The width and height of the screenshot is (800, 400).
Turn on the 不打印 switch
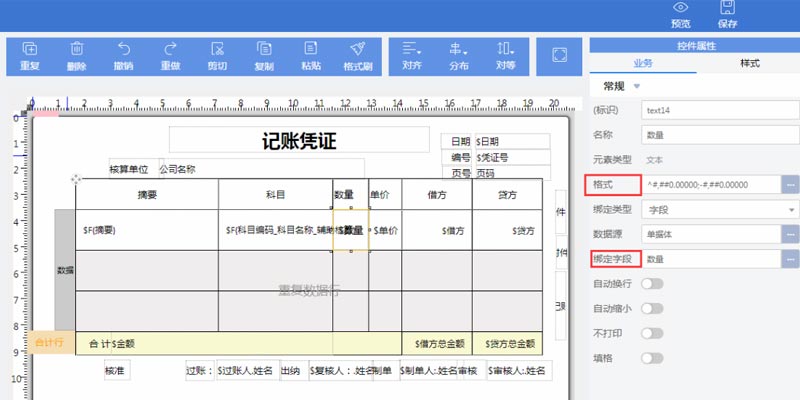pos(652,334)
